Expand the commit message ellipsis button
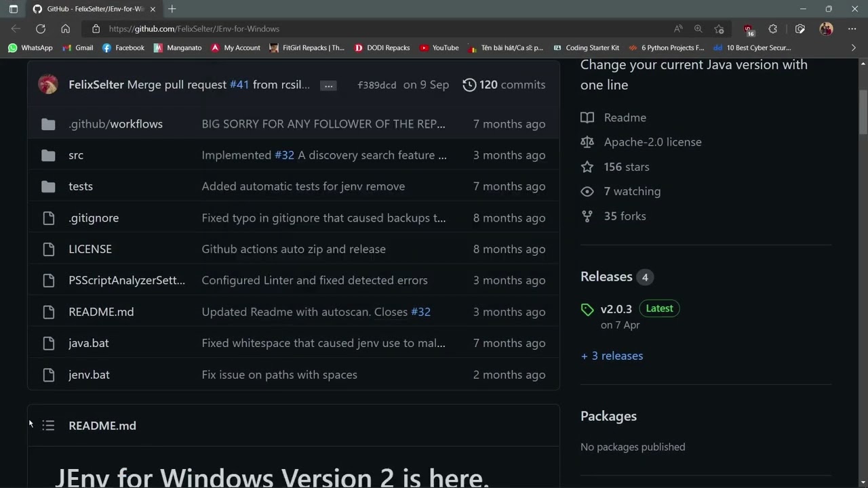Viewport: 868px width, 488px height. tap(328, 85)
